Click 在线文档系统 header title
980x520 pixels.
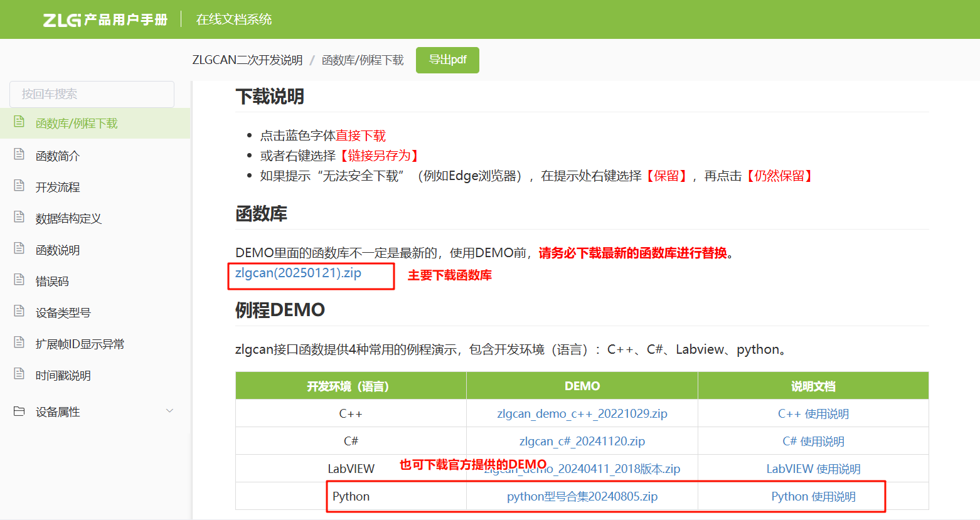pos(234,19)
